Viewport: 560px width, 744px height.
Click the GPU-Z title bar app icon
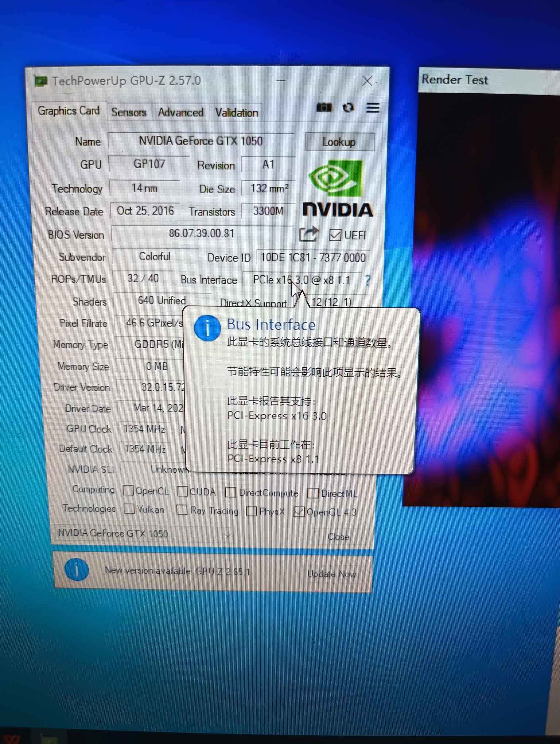point(40,81)
